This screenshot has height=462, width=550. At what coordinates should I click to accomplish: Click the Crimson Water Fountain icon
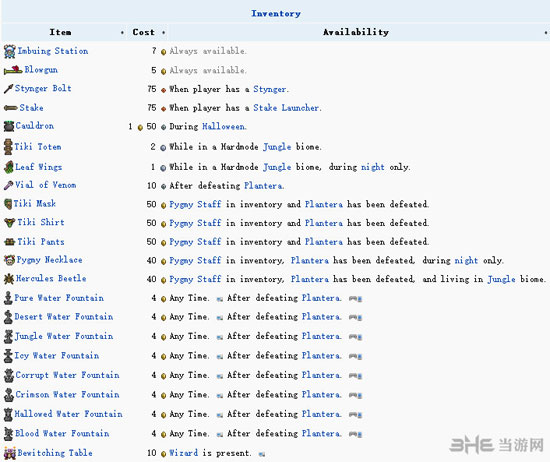click(x=9, y=395)
